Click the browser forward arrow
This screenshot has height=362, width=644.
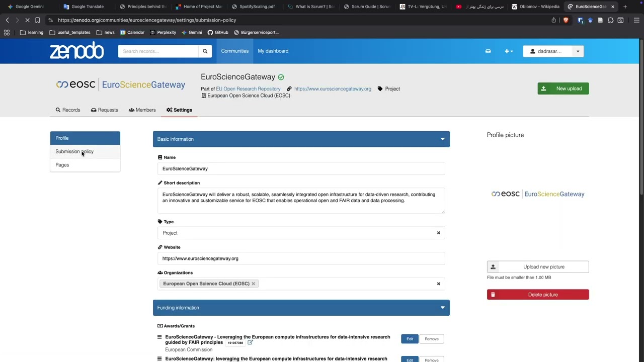click(x=17, y=20)
